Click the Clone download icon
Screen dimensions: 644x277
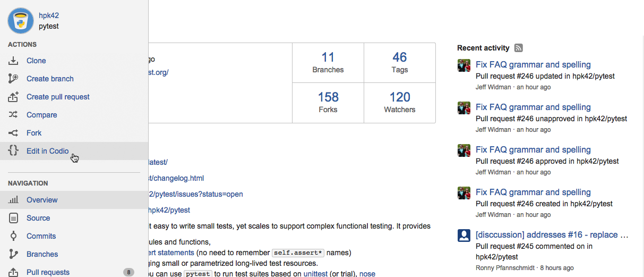click(14, 61)
